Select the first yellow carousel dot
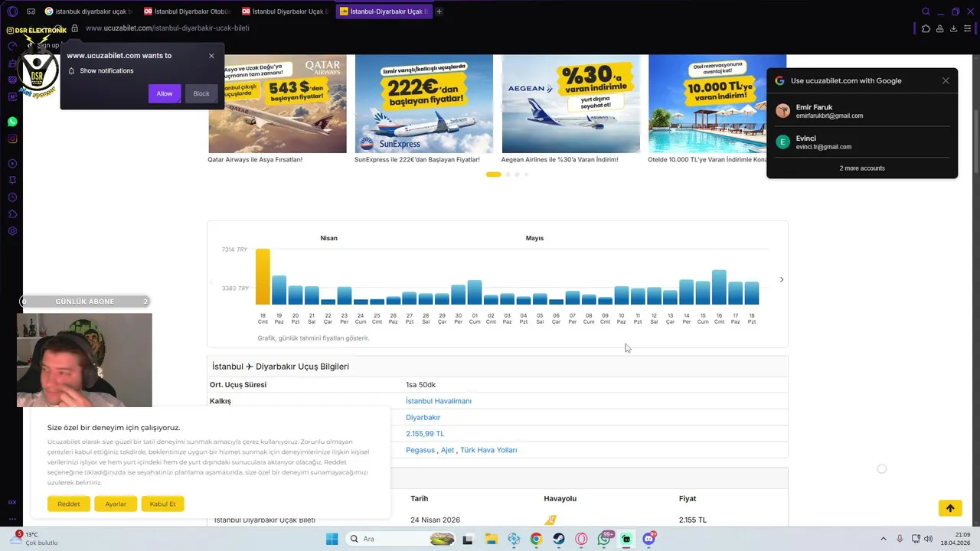Viewport: 980px width, 551px height. point(493,174)
